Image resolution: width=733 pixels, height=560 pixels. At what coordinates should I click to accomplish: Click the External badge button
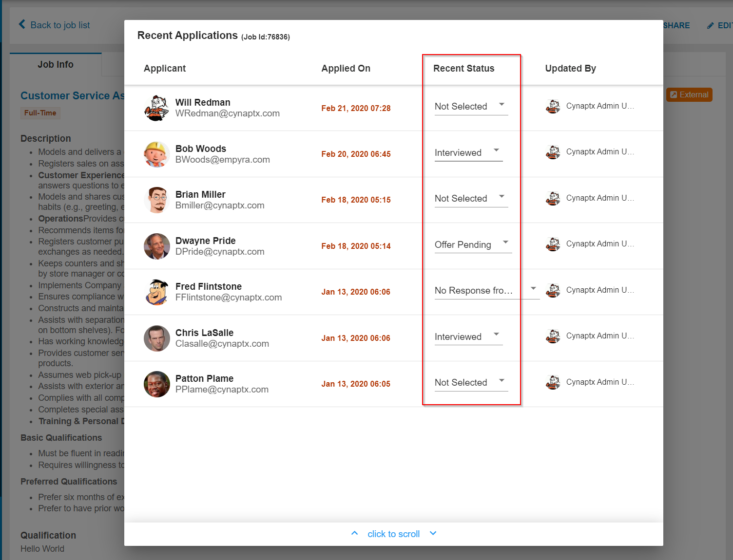point(689,94)
